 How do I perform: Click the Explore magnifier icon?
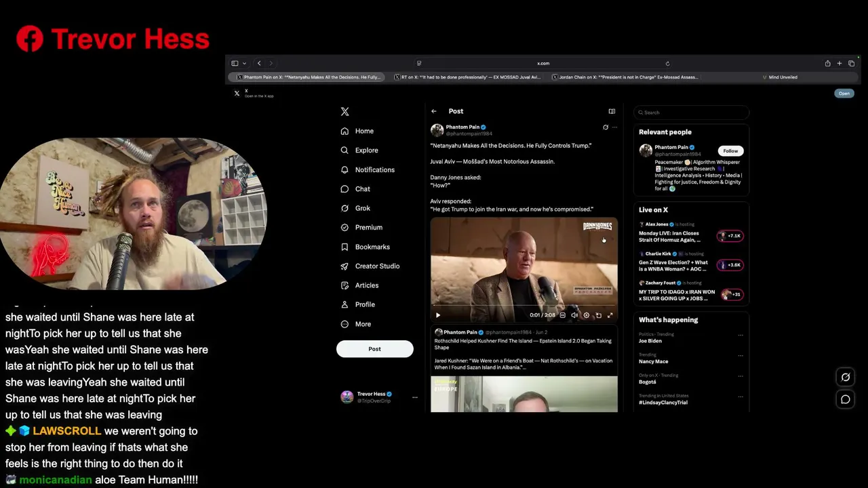coord(344,150)
